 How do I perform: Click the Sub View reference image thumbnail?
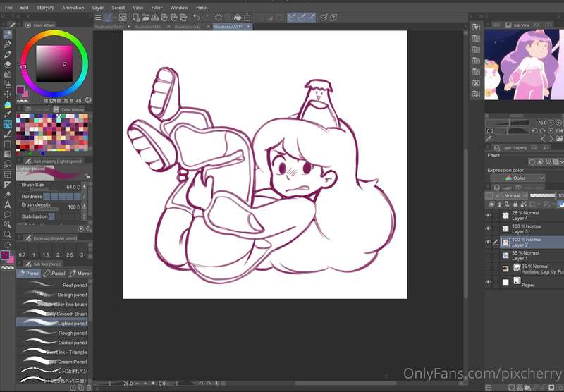pyautogui.click(x=524, y=65)
